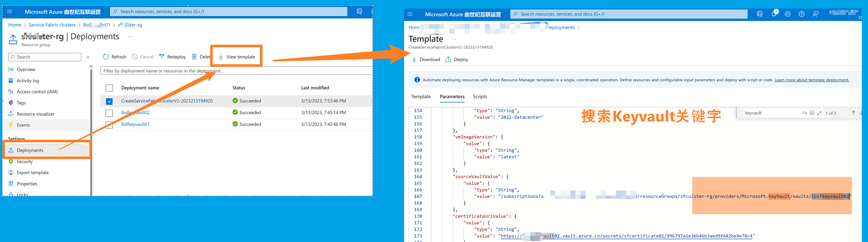The height and width of the screenshot is (242, 868).
Task: Check the lbsfkeyvault02 deployment row checkbox
Action: coord(109,113)
